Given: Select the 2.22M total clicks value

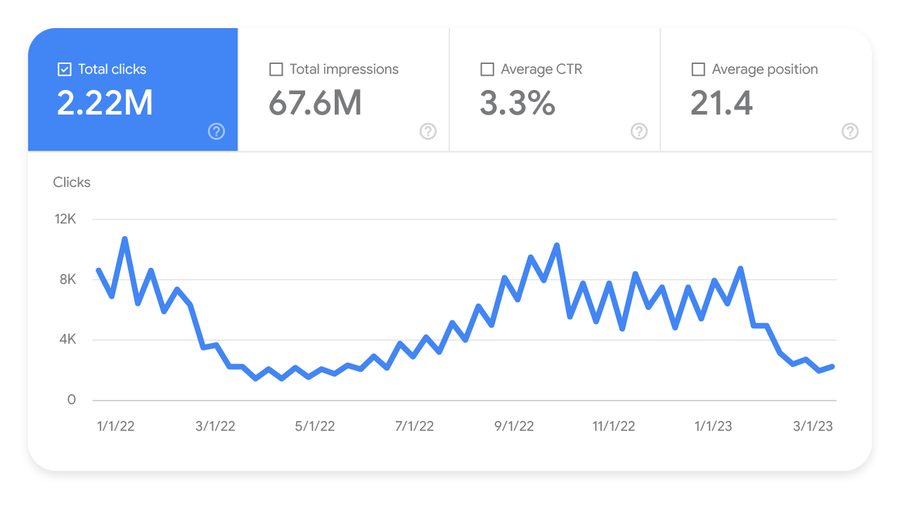Looking at the screenshot, I should (105, 103).
